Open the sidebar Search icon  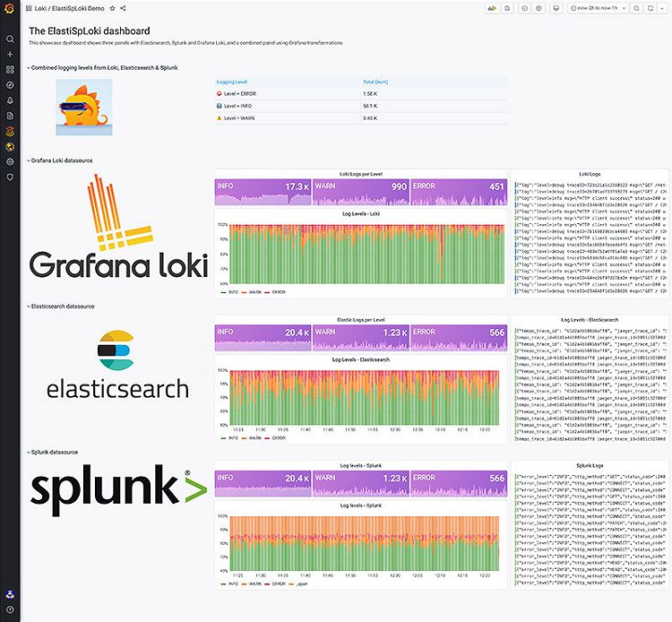click(x=10, y=39)
